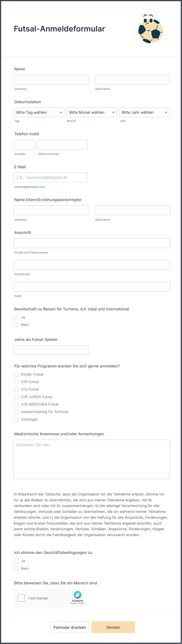The image size is (182, 644).
Task: Click the Vorwahl phone field
Action: 24,144
